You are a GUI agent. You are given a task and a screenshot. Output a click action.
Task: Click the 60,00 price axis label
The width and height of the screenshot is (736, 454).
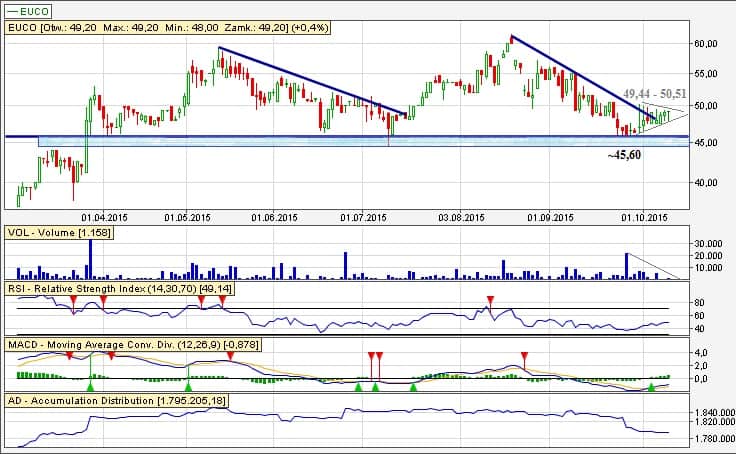706,44
